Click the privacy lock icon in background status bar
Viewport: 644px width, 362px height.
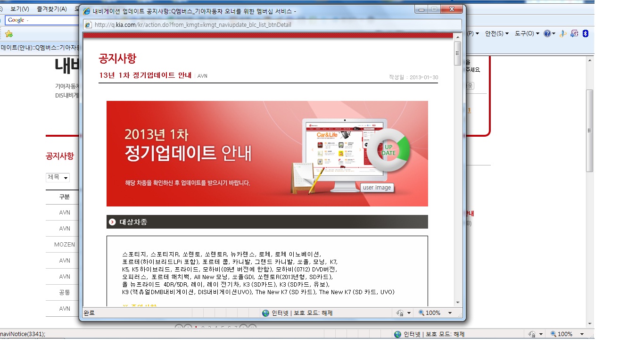pos(532,334)
